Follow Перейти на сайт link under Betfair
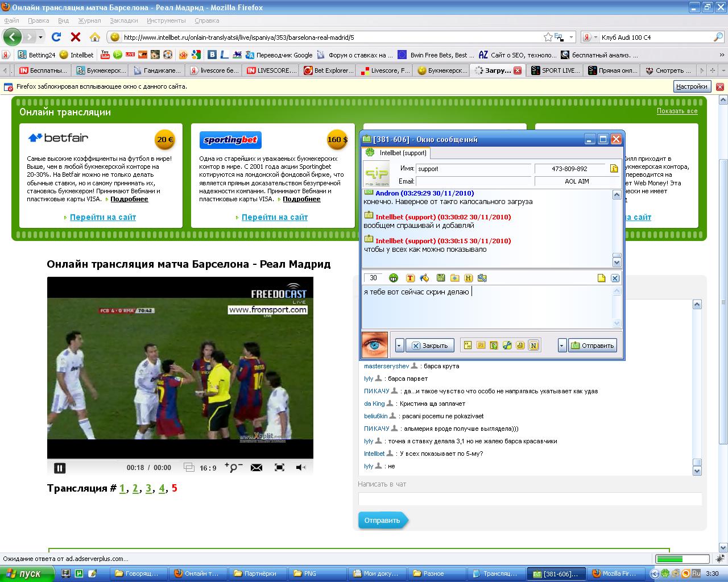Screen dimensions: 728x582 (x=103, y=217)
